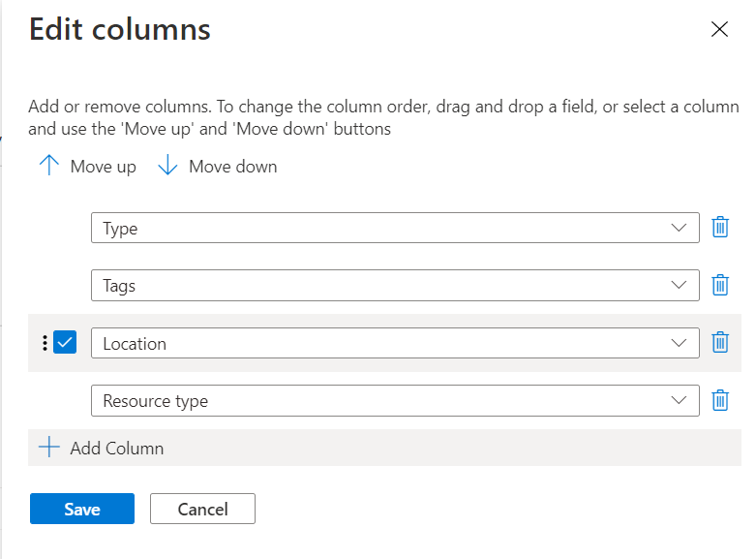Select the Edit columns heading
The image size is (756, 559).
(120, 29)
